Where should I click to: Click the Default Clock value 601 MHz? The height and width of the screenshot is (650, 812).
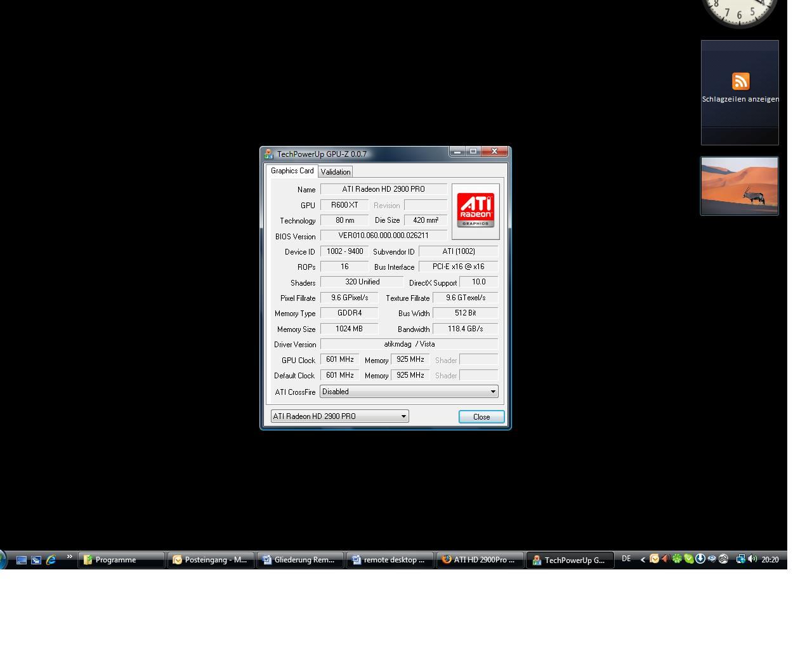[340, 375]
